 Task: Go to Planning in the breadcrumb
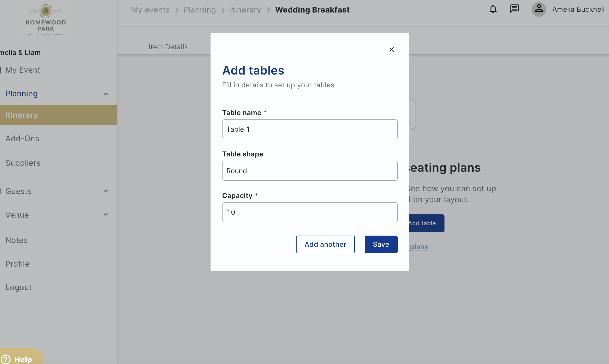[x=200, y=10]
